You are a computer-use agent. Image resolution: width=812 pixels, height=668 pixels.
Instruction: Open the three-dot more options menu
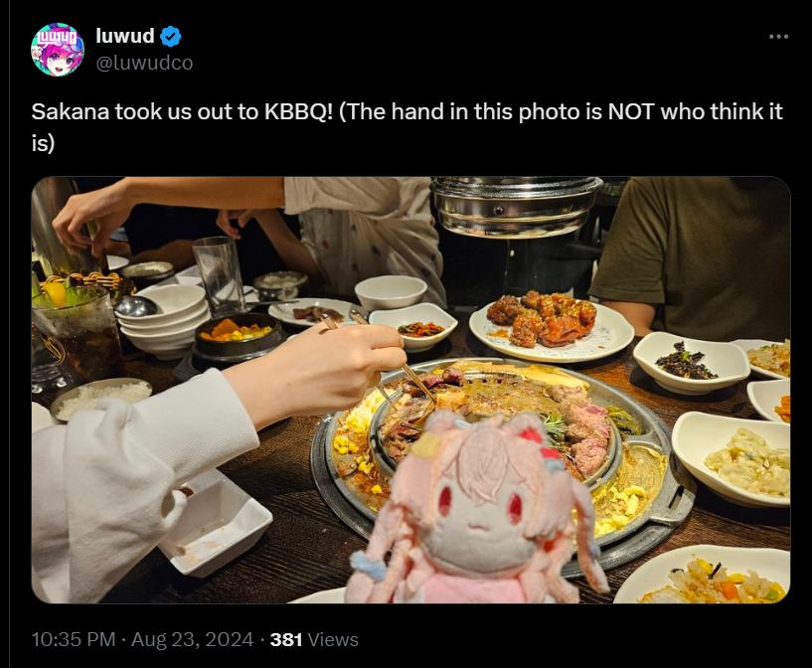[x=778, y=36]
